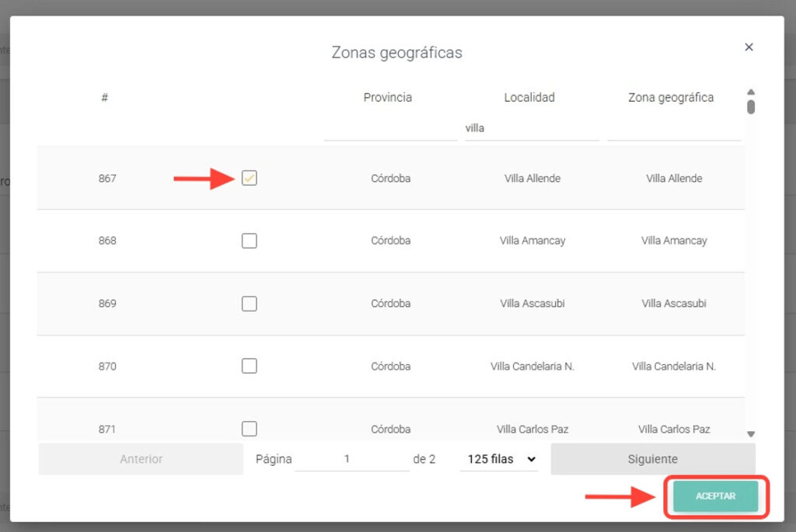Enable the Villa Carlos Paz checkbox
The image size is (796, 532).
point(249,428)
